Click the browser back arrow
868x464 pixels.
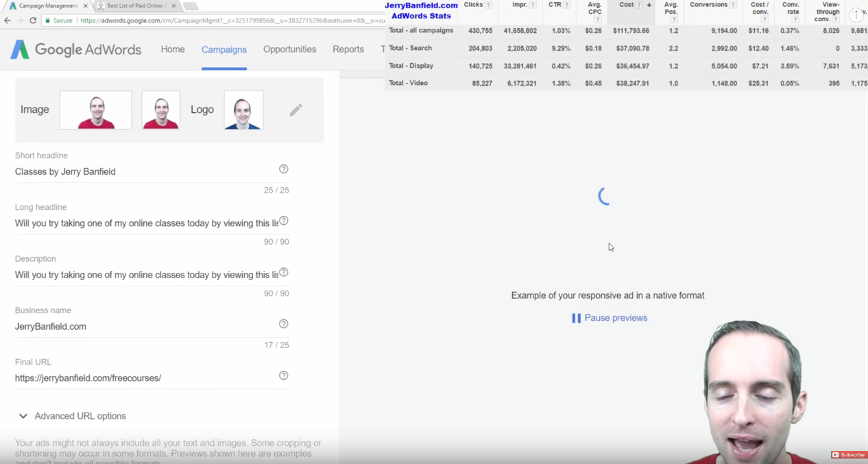8,21
